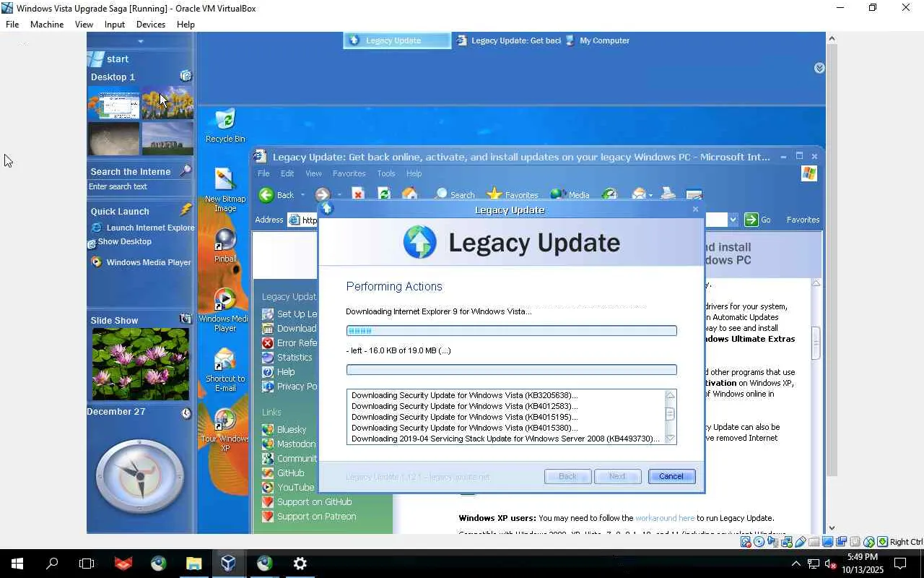Click the VirtualBox shared folders status icon
This screenshot has width=924, height=578.
click(814, 542)
